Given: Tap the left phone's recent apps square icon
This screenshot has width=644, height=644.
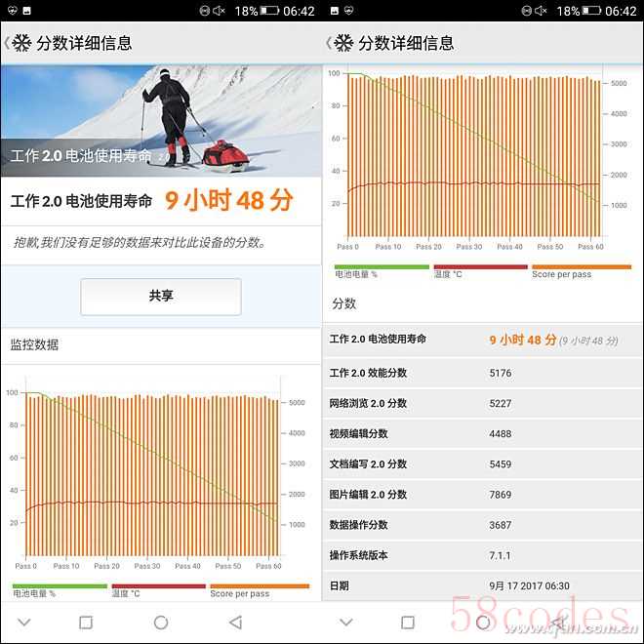Looking at the screenshot, I should click(x=86, y=623).
